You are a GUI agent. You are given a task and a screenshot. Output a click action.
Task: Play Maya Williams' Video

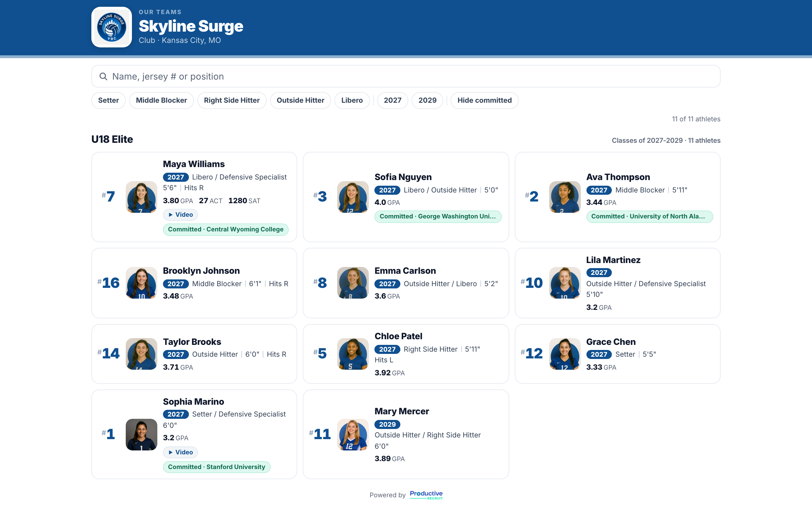(180, 215)
